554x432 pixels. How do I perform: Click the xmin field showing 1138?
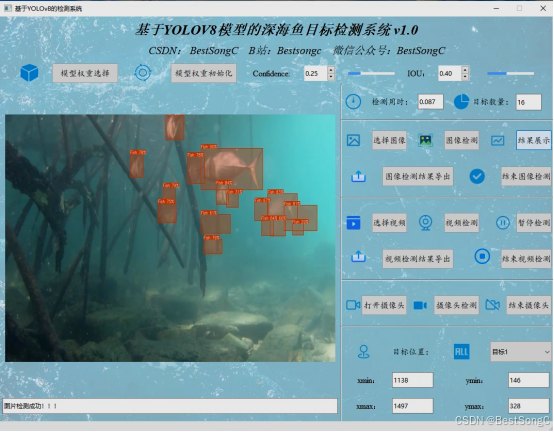pyautogui.click(x=412, y=380)
